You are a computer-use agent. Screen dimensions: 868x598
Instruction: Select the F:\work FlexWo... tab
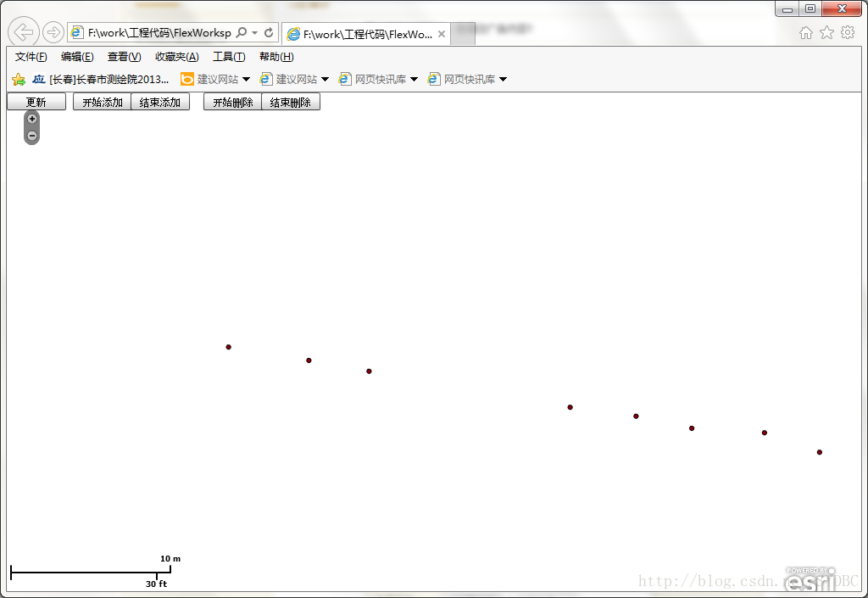click(x=366, y=34)
